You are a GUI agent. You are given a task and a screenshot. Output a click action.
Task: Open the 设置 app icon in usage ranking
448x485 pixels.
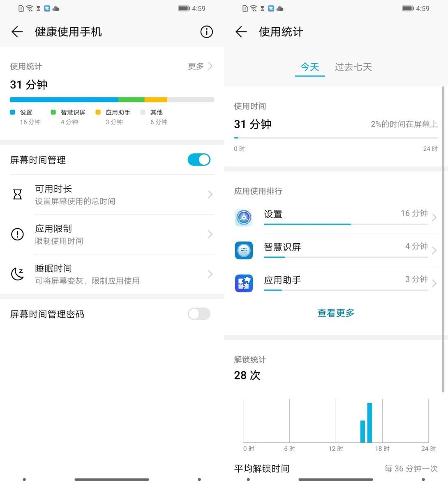point(244,217)
